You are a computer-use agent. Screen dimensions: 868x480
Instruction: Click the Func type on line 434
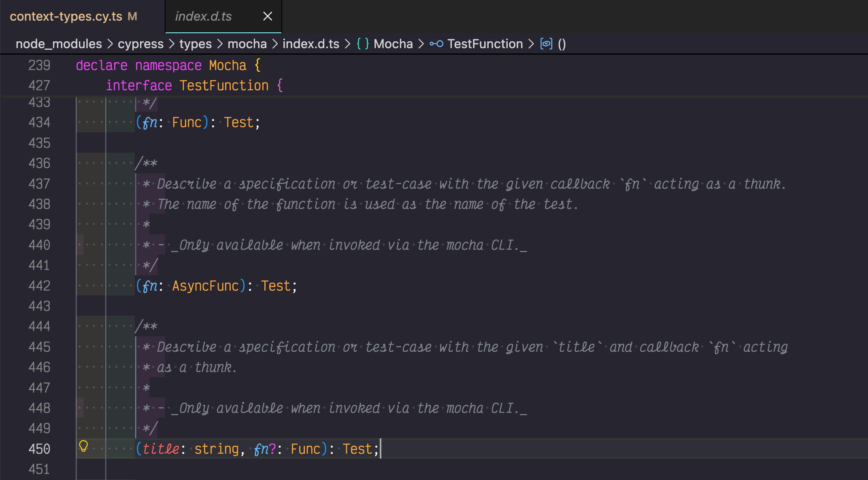pyautogui.click(x=187, y=122)
